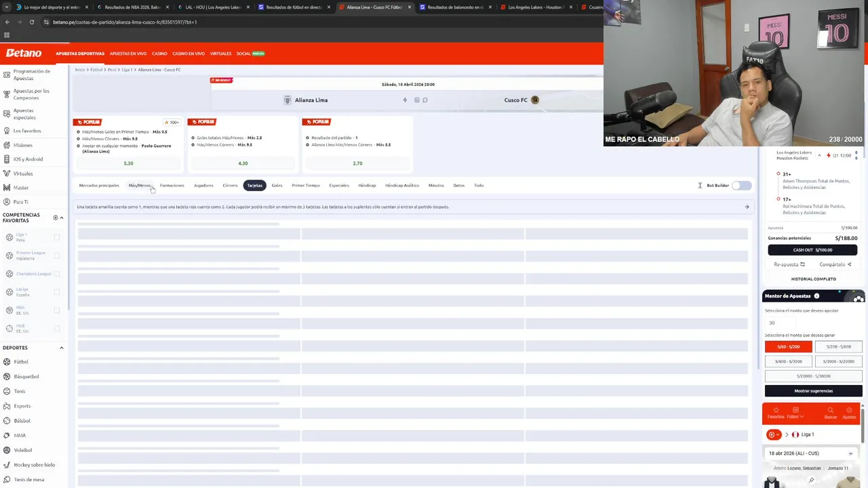
Task: Open Para Ti in the sidebar
Action: click(x=20, y=202)
